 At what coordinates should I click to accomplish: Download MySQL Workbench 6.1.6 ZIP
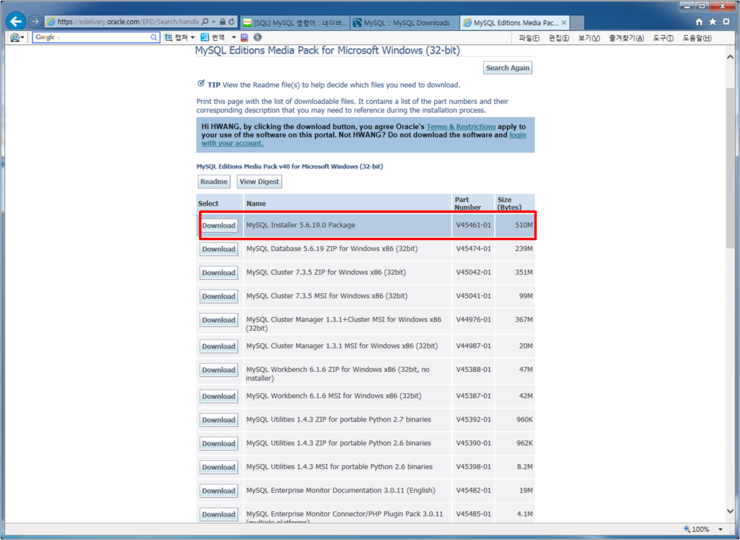[x=219, y=370]
